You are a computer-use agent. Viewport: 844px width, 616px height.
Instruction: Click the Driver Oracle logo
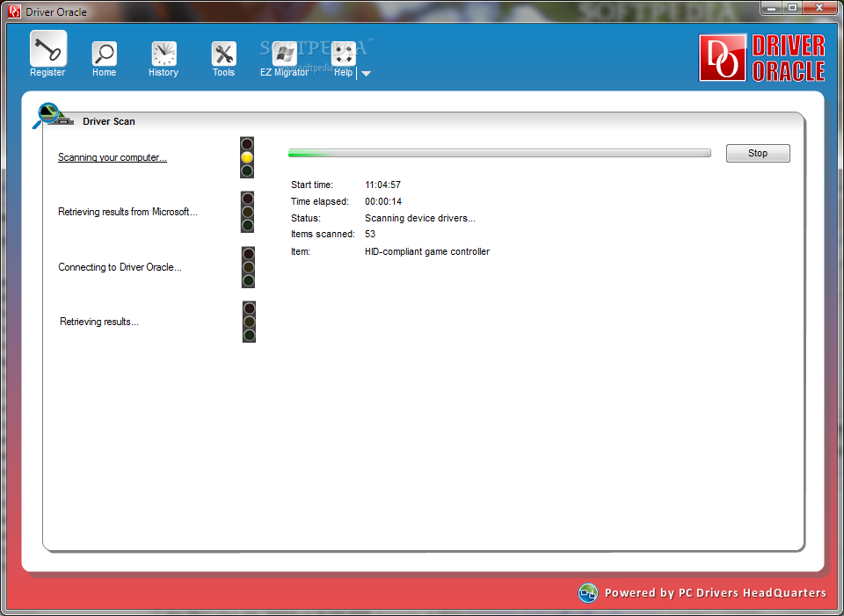tap(761, 58)
